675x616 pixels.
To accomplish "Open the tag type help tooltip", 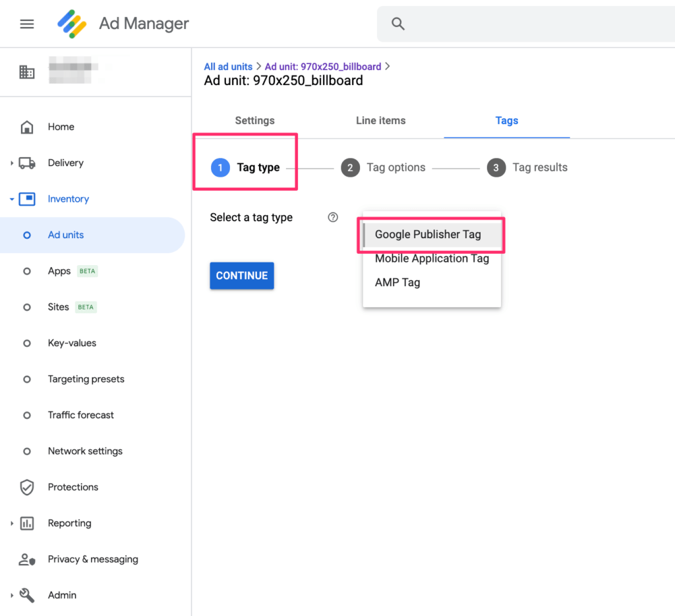I will [333, 217].
